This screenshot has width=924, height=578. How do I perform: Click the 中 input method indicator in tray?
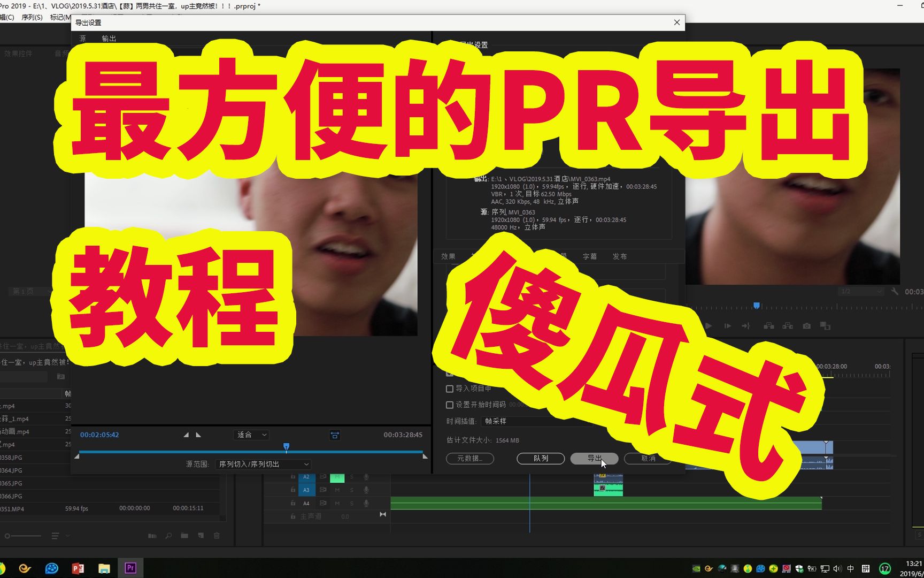pyautogui.click(x=851, y=568)
